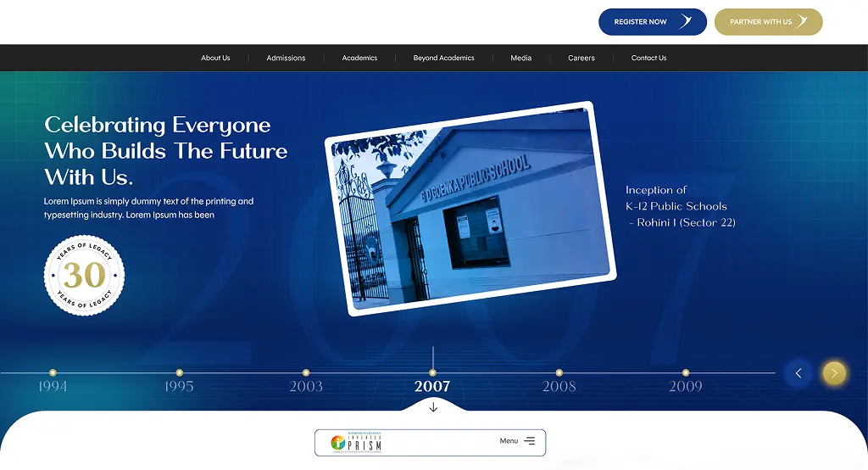The height and width of the screenshot is (470, 868).
Task: Click the Partner With Us button
Action: point(768,22)
